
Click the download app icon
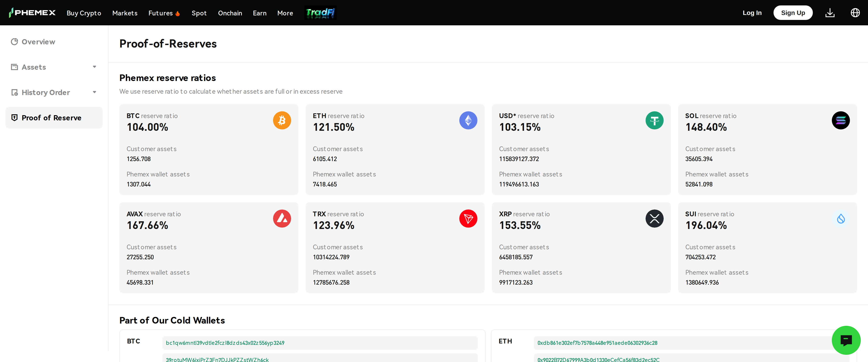[830, 13]
